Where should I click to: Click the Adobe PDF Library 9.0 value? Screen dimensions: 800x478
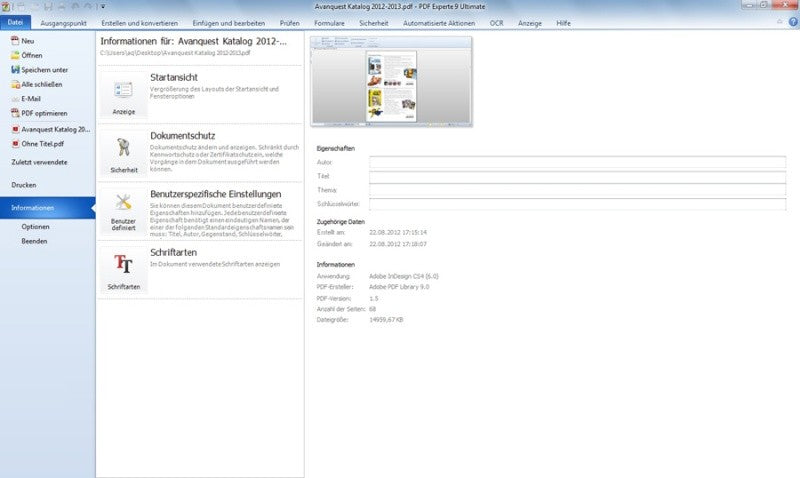(x=399, y=287)
